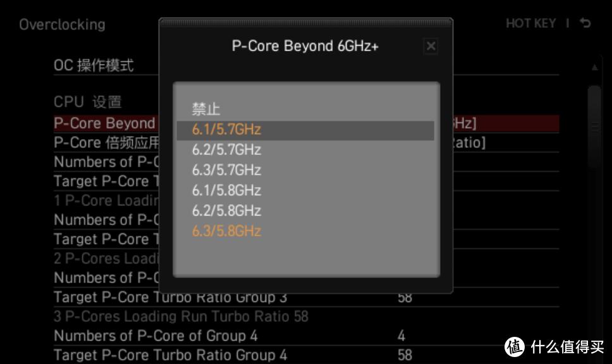The image size is (612, 364).
Task: Click the Overclocking page title
Action: pos(63,25)
